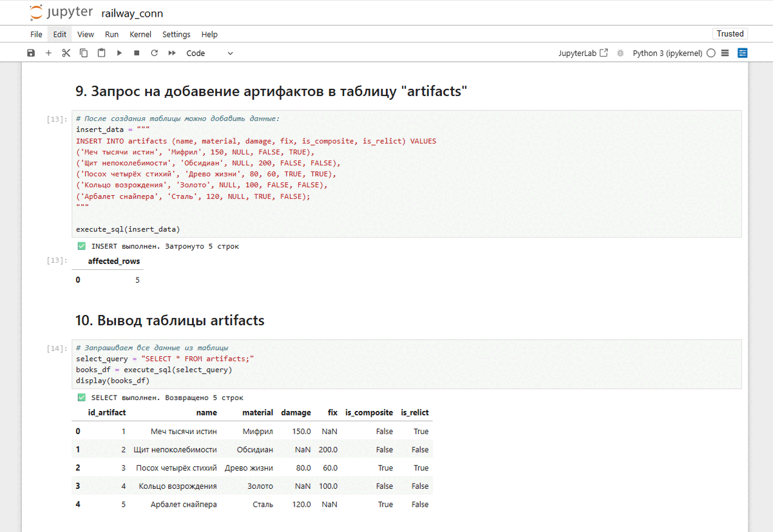Open the Help menu
Image resolution: width=773 pixels, height=532 pixels.
(209, 35)
